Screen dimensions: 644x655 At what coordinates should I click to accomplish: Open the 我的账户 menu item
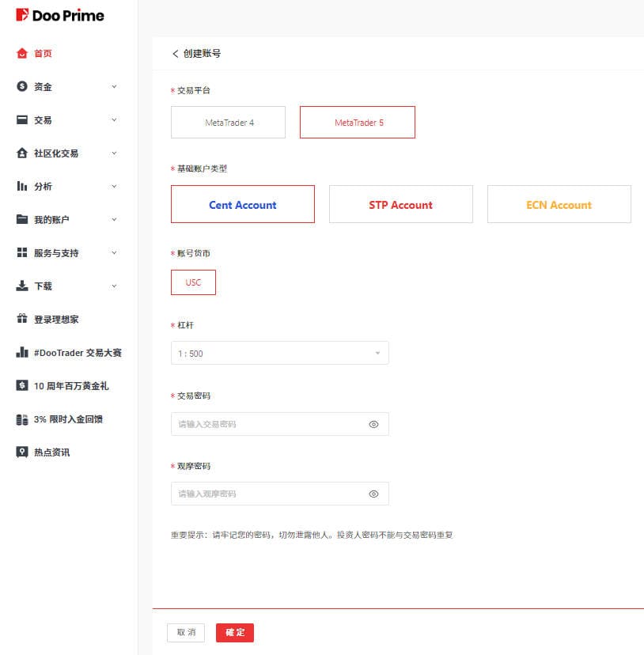point(52,220)
